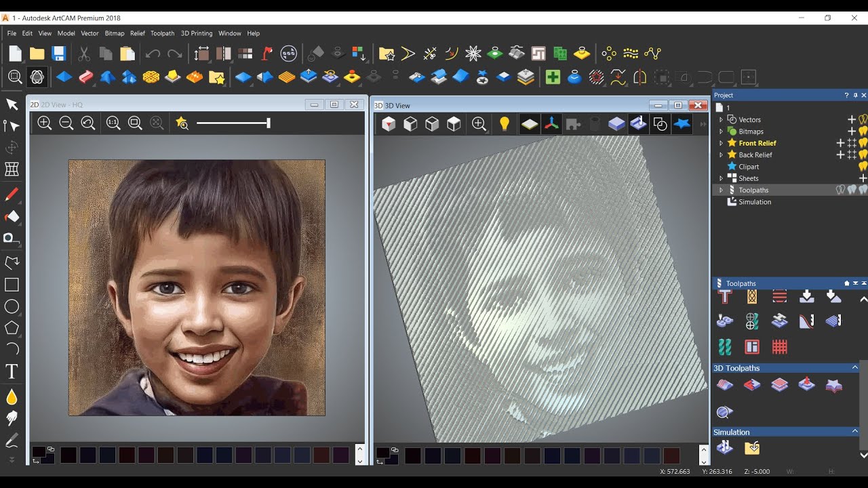Choose the Text tool (T) in left toolbar
The image size is (868, 488).
[x=12, y=371]
